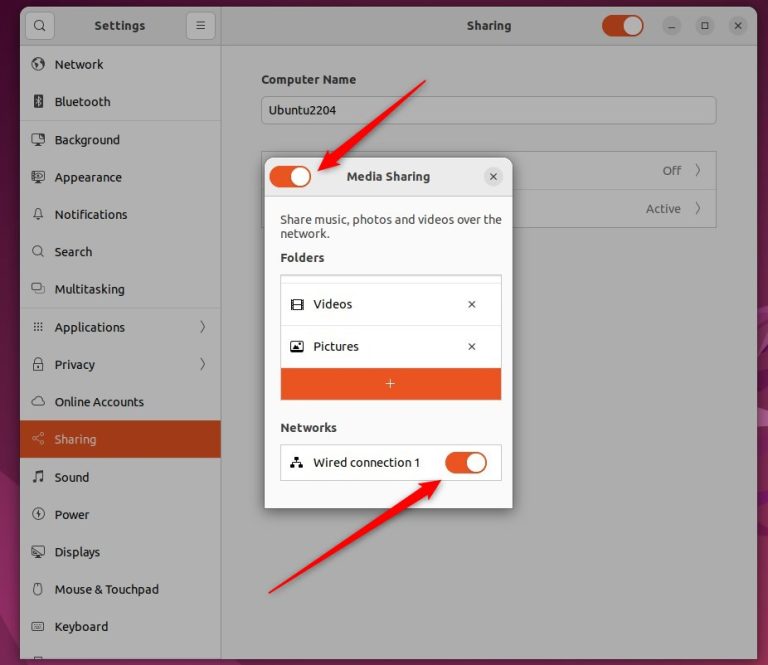
Task: Click the Sharing icon in sidebar
Action: point(38,439)
